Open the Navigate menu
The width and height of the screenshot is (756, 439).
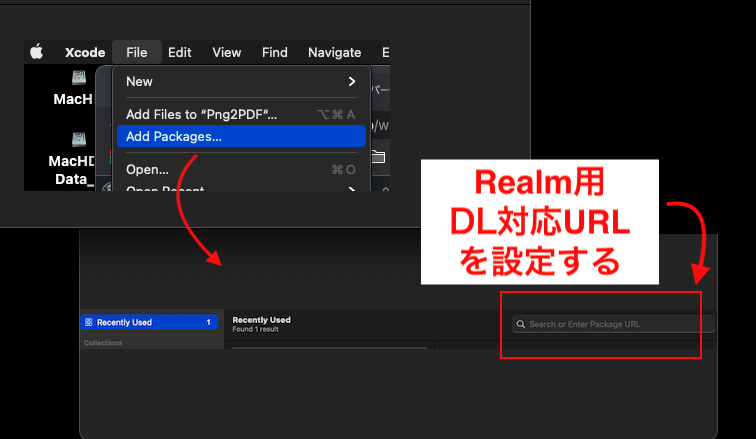(335, 52)
